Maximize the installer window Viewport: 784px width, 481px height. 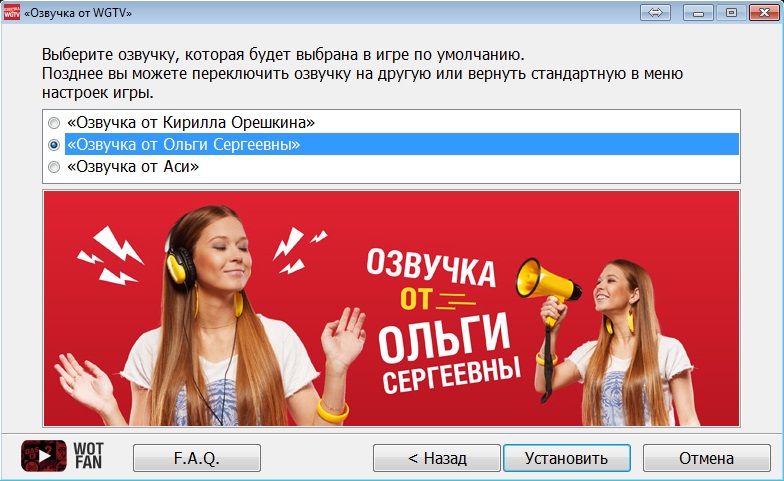731,12
